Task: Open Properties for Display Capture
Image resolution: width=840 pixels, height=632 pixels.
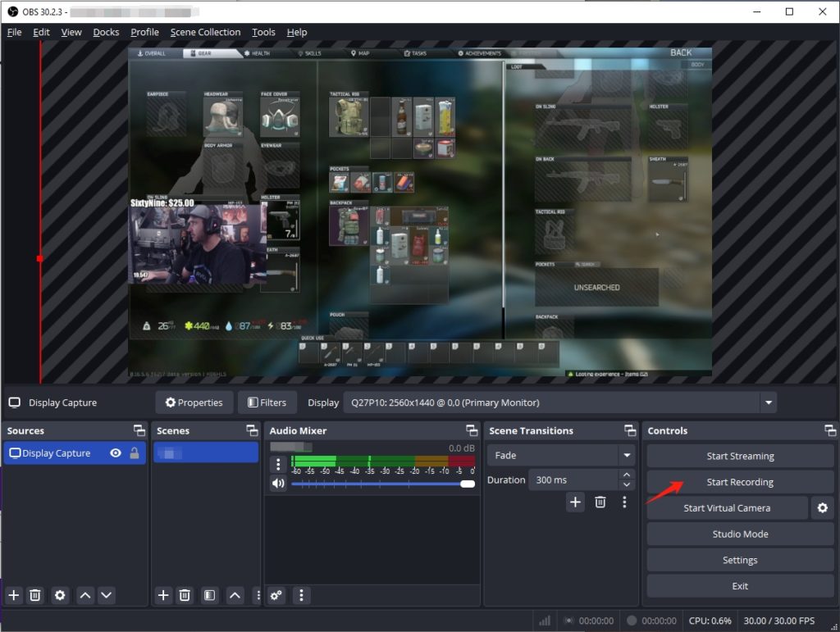Action: click(x=194, y=402)
